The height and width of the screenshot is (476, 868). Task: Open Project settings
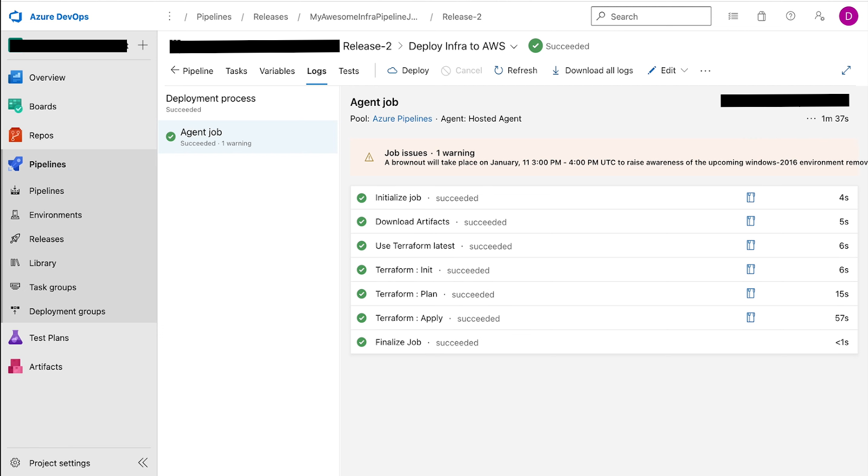pos(60,463)
